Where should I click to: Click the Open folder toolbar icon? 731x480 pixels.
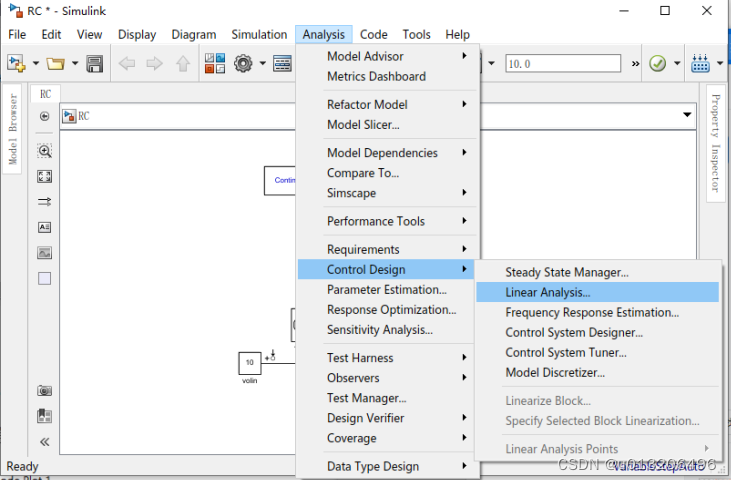55,63
